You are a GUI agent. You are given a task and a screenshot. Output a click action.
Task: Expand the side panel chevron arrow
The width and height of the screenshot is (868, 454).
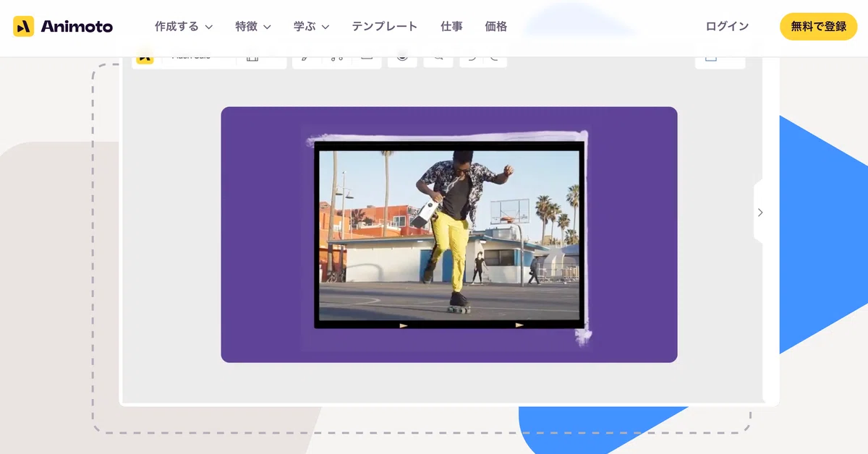click(x=759, y=213)
